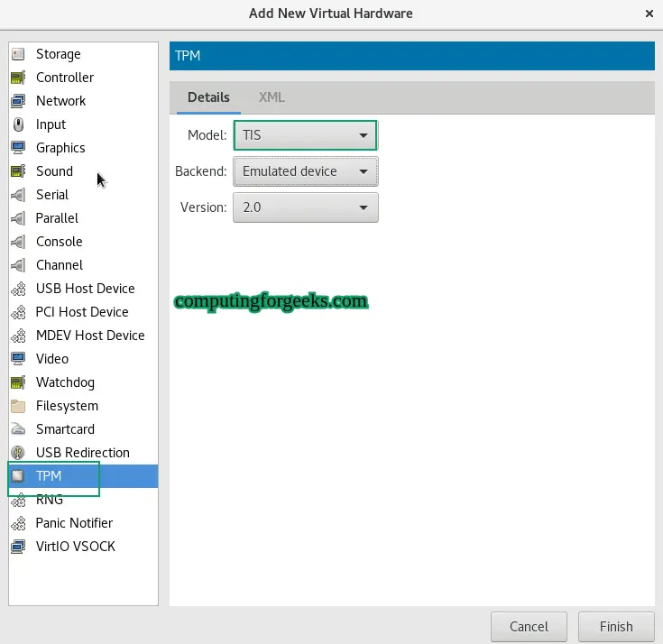Click the Filesystem folder icon

coord(18,406)
